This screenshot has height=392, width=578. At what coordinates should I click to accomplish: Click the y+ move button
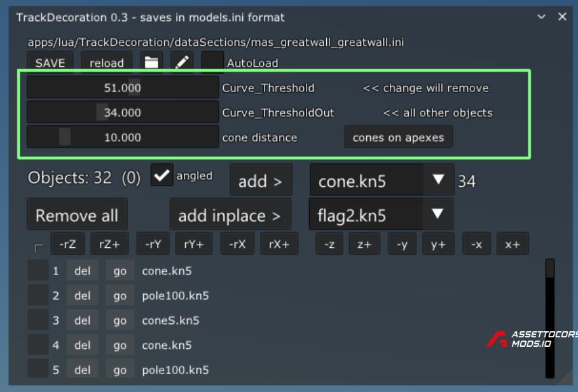438,243
